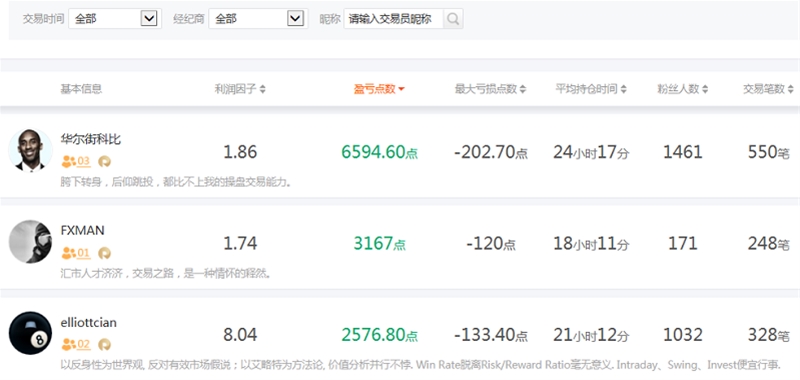Screen dimensions: 800x380
Task: Click holding time 21小时12分
Action: (591, 335)
